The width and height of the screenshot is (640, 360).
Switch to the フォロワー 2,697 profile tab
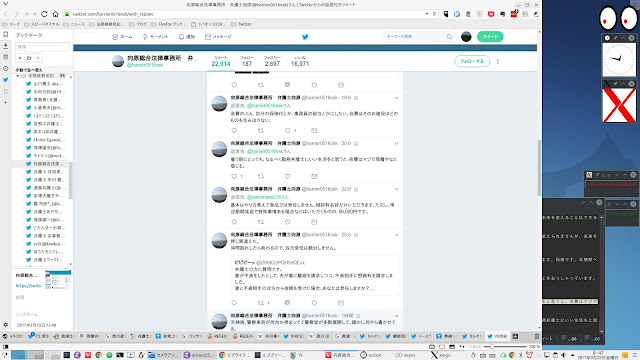point(272,61)
